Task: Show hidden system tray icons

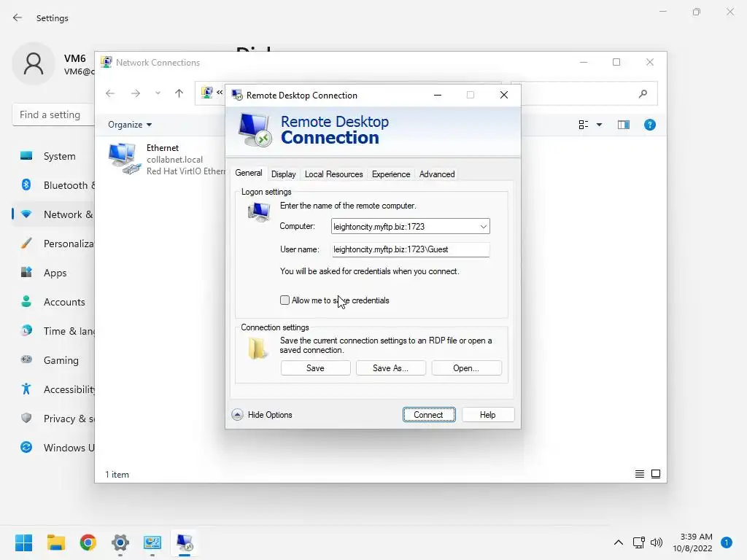Action: (619, 542)
